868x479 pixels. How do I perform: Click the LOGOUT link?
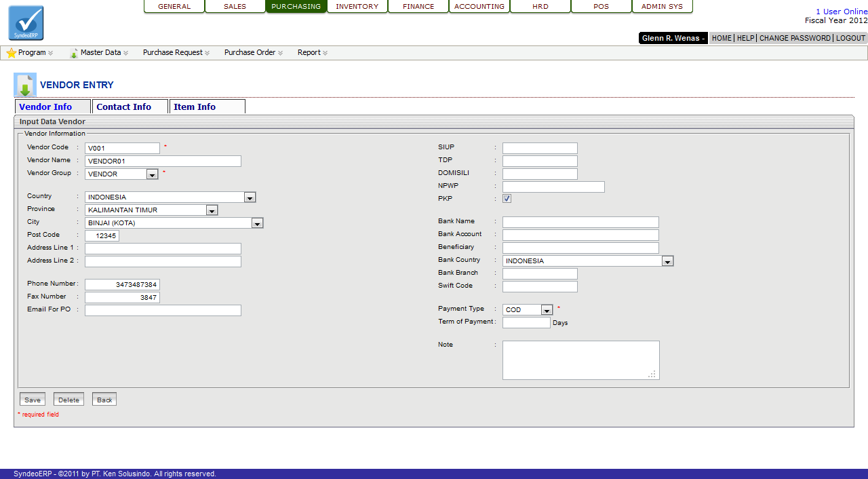pyautogui.click(x=850, y=38)
